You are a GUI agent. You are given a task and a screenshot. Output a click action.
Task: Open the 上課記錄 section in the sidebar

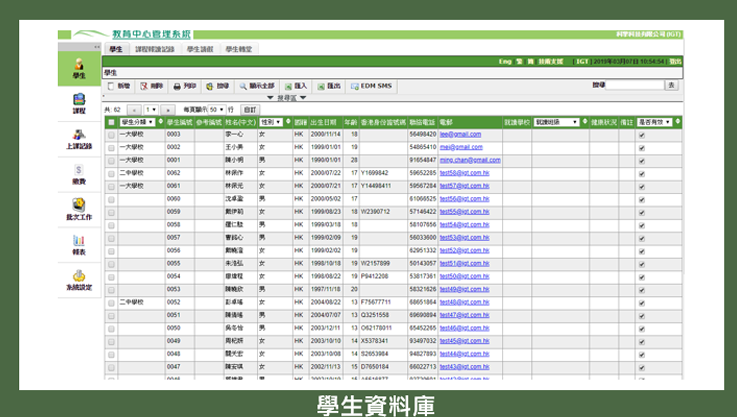(79, 139)
